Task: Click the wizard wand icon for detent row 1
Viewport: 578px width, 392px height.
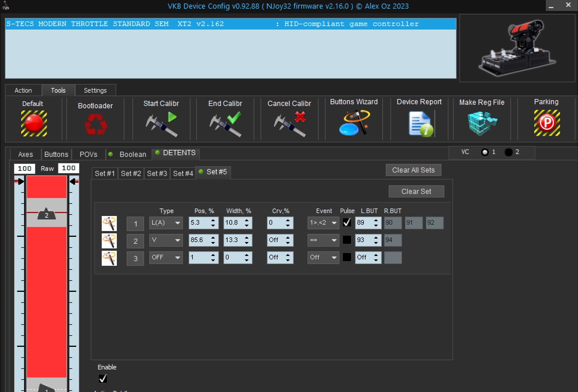Action: click(109, 224)
